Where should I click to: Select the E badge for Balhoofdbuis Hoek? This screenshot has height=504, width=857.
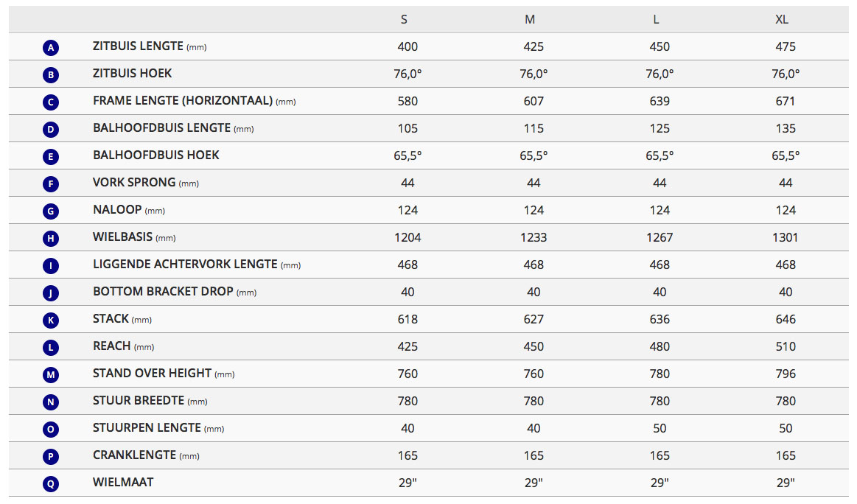51,157
